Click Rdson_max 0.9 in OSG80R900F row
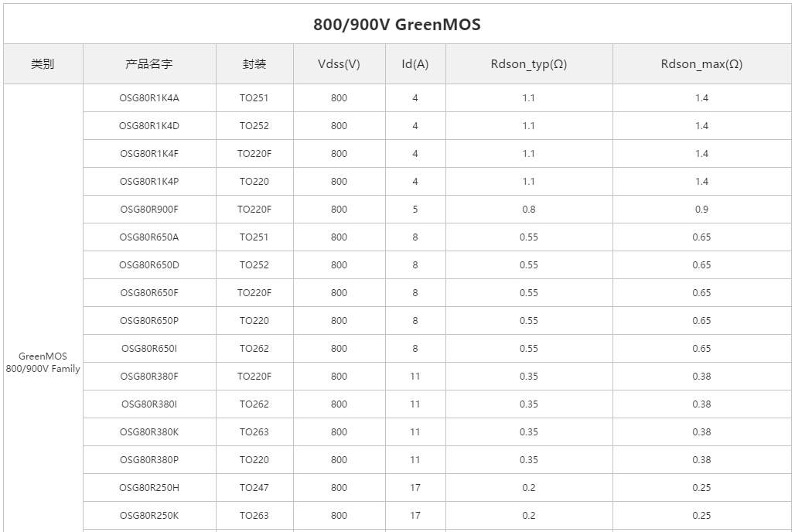Viewport: 795px width, 532px height. [x=701, y=210]
